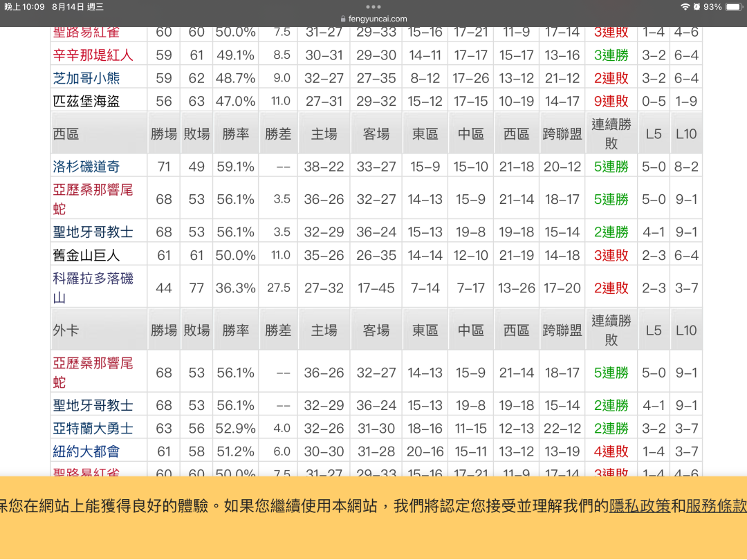Open the 科羅拉多落磯山 team link
Viewport: 747px width, 560px height.
(x=93, y=288)
